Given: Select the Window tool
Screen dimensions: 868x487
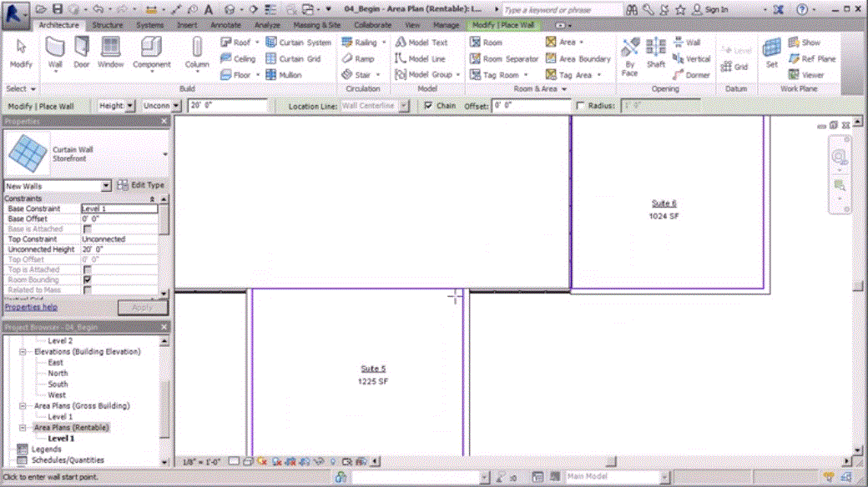Looking at the screenshot, I should click(111, 54).
